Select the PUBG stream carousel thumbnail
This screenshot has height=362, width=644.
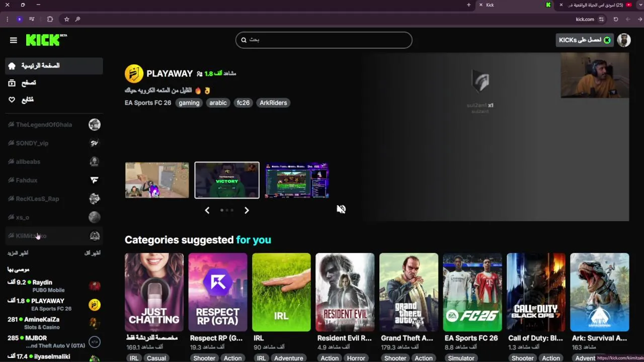(157, 180)
